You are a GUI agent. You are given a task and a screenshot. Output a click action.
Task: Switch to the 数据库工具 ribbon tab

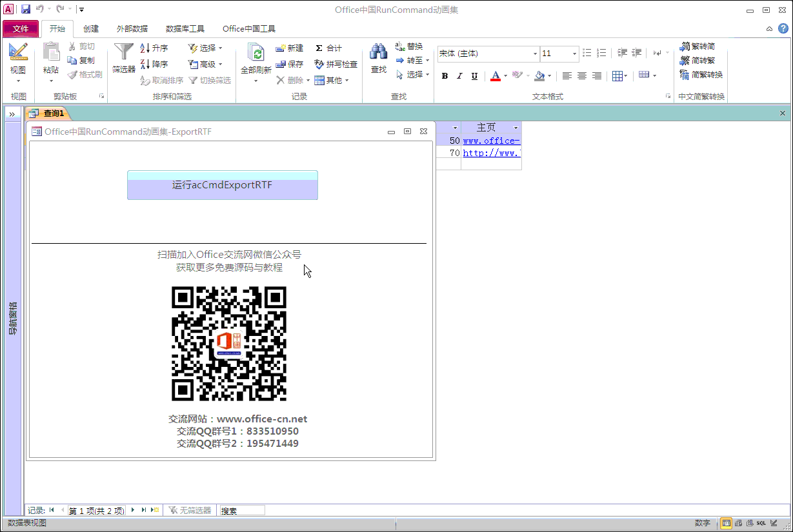[185, 29]
